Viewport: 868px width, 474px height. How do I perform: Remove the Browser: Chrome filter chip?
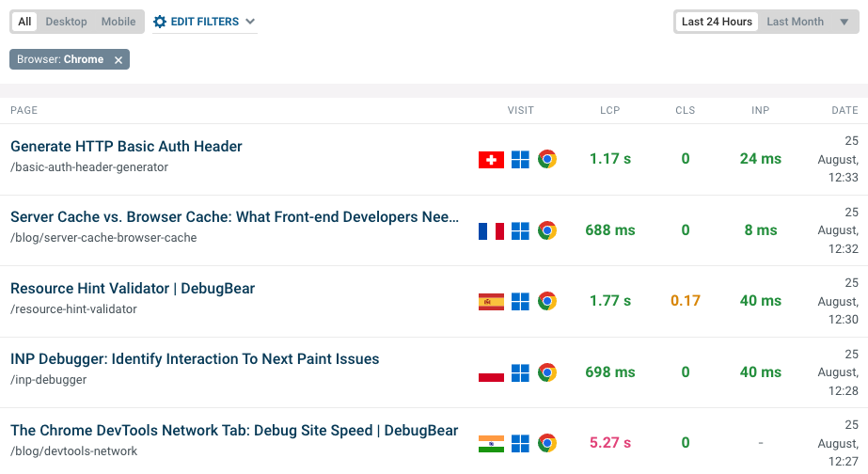118,60
